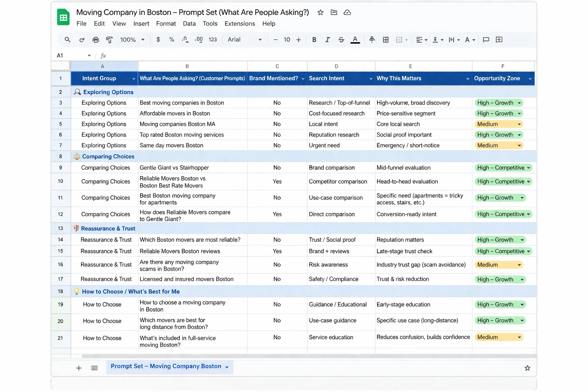Viewport: 588px width, 392px height.
Task: Open Intent Group column filter dropdown
Action: 134,79
